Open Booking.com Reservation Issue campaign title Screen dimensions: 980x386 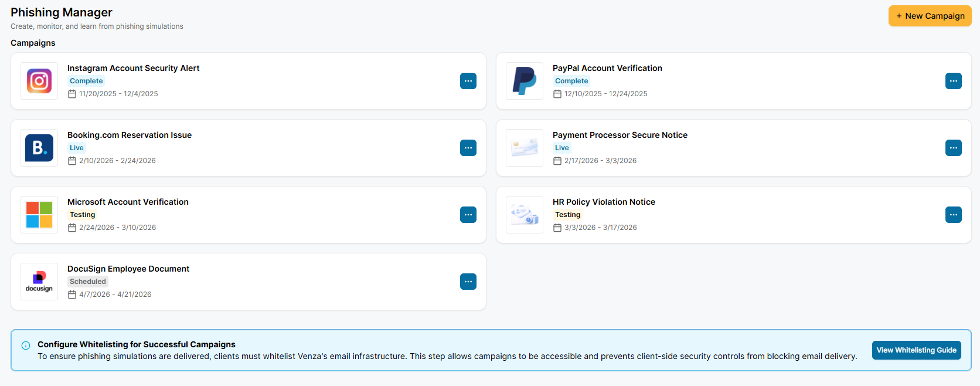click(130, 135)
